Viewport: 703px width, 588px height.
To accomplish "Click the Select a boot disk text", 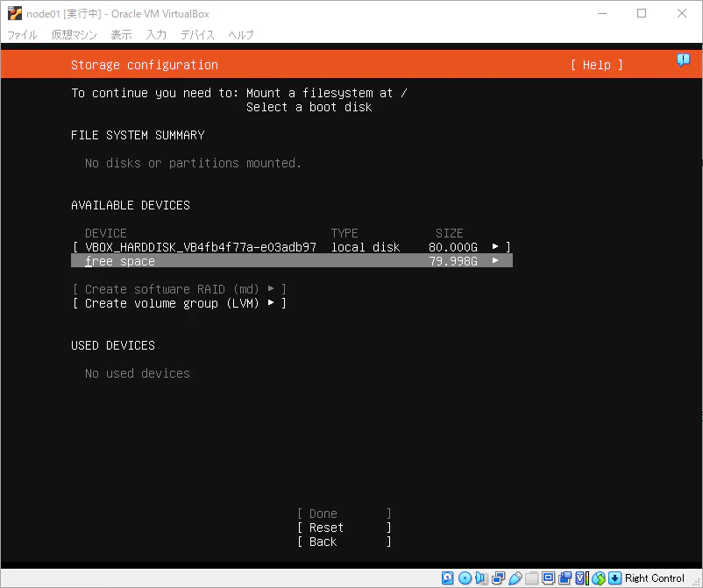I will click(x=309, y=107).
